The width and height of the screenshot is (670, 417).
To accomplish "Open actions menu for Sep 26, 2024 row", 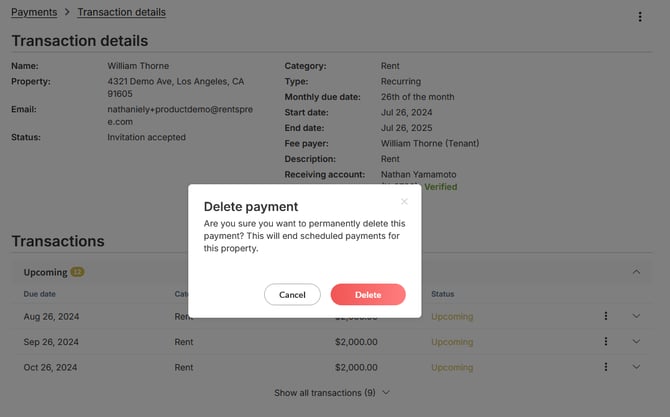I will 605,341.
